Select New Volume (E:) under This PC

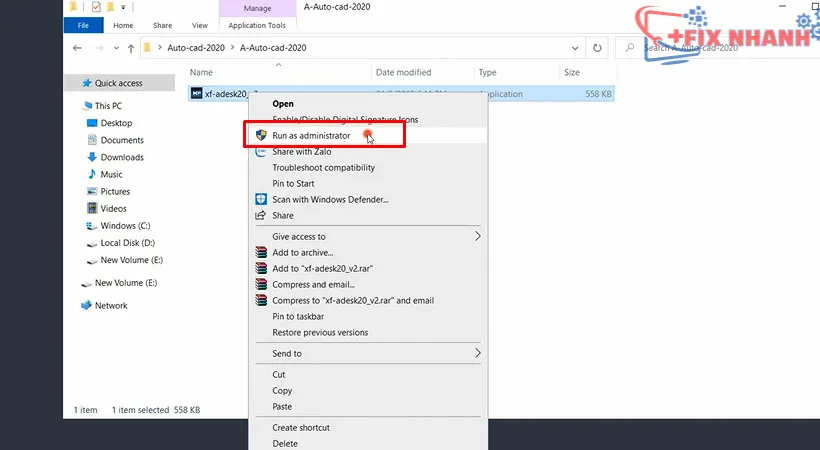(x=131, y=260)
